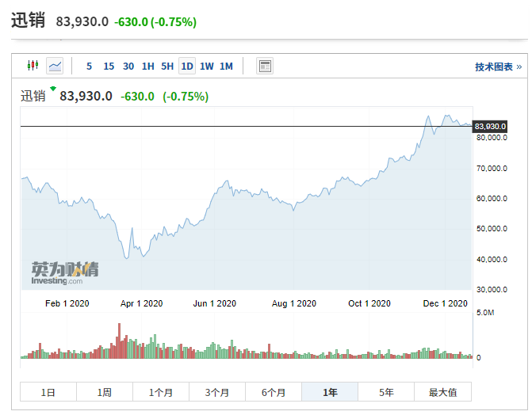Click the 83,930.0 price label on axis
Screen dimensions: 532x415
[x=490, y=127]
